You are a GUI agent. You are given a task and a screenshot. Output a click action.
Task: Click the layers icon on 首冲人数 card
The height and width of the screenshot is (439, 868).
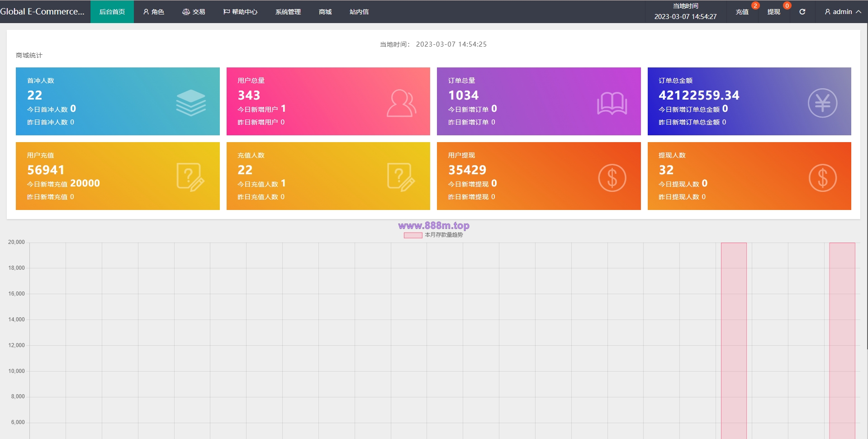point(191,103)
